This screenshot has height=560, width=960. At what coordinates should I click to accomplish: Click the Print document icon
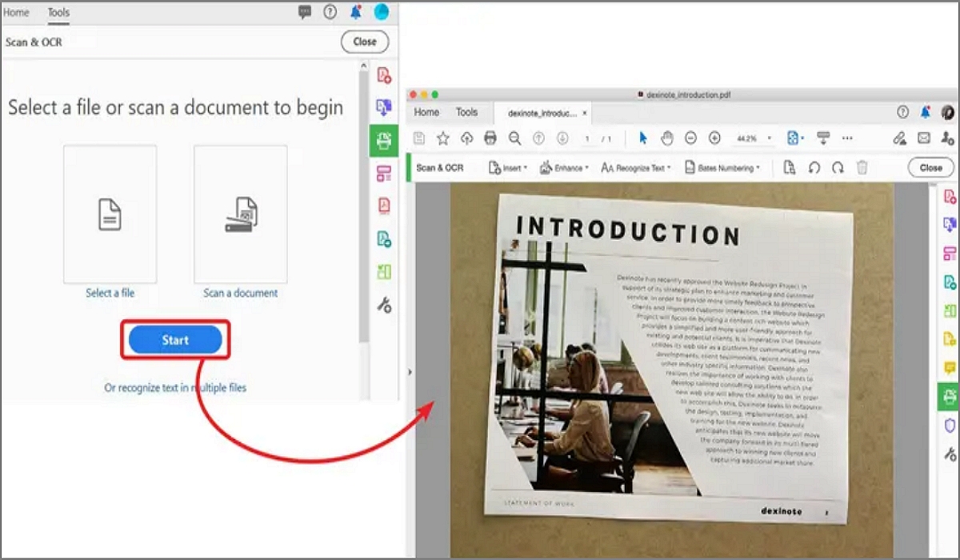(491, 138)
